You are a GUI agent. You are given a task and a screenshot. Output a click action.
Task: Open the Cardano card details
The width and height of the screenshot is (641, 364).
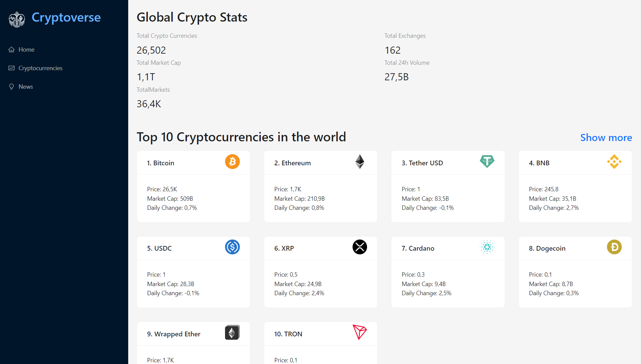448,272
